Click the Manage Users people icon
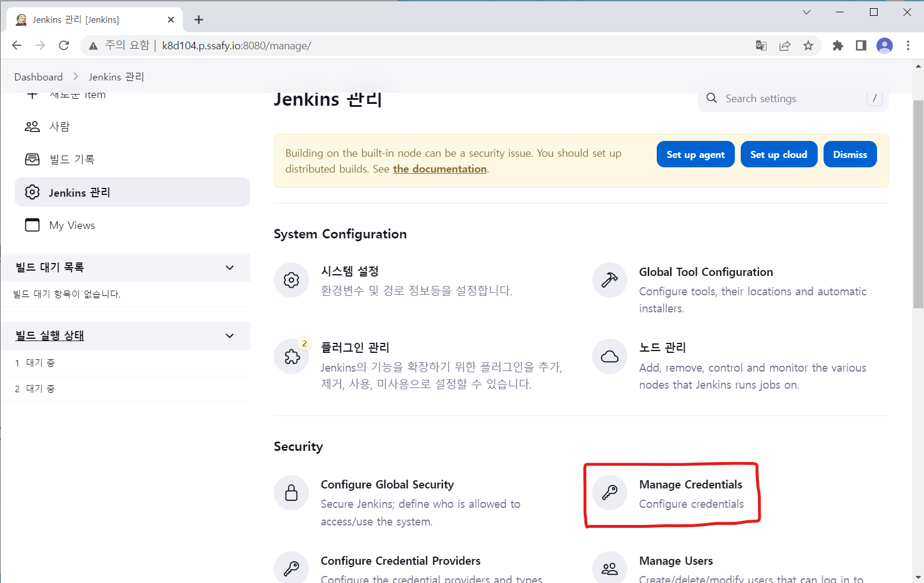This screenshot has width=924, height=583. (x=610, y=568)
